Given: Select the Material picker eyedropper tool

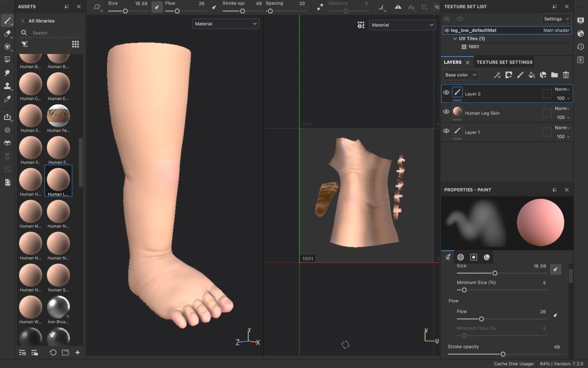Looking at the screenshot, I should pyautogui.click(x=7, y=99).
